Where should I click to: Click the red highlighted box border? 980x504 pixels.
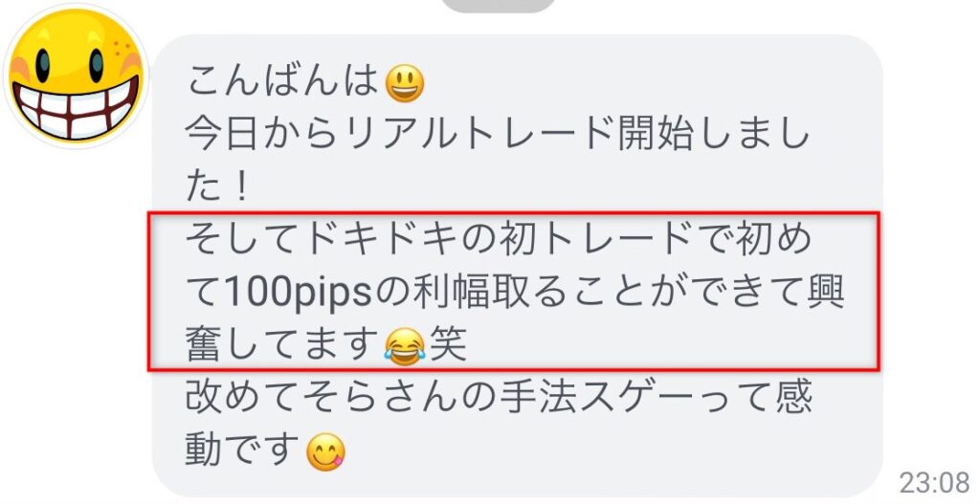click(x=514, y=213)
